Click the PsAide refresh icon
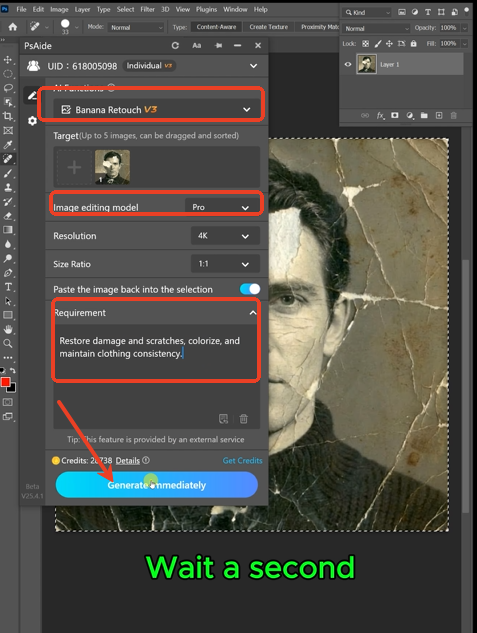477x633 pixels. 175,46
